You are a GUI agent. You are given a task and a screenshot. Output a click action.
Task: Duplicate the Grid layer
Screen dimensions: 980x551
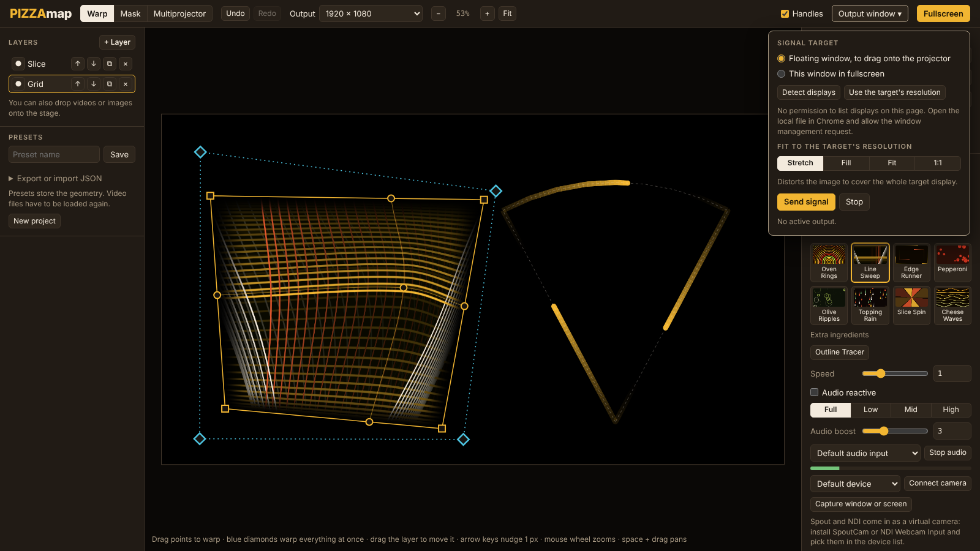pyautogui.click(x=110, y=84)
